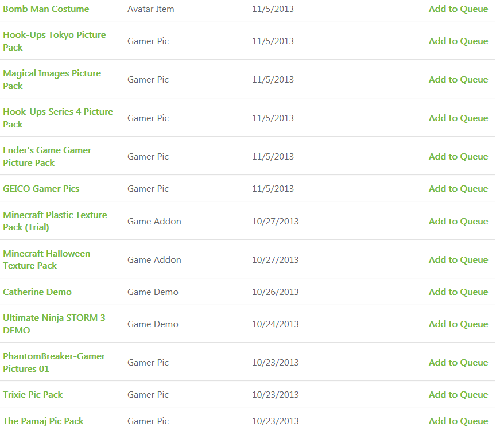Select 10/27/2013 date for Minecraft Halloween Texture Pack
504x431 pixels.
276,260
